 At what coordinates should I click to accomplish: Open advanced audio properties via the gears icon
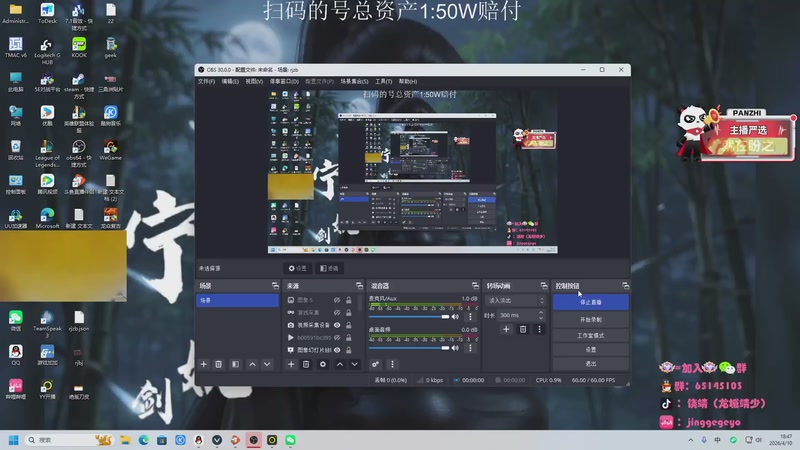pyautogui.click(x=375, y=364)
